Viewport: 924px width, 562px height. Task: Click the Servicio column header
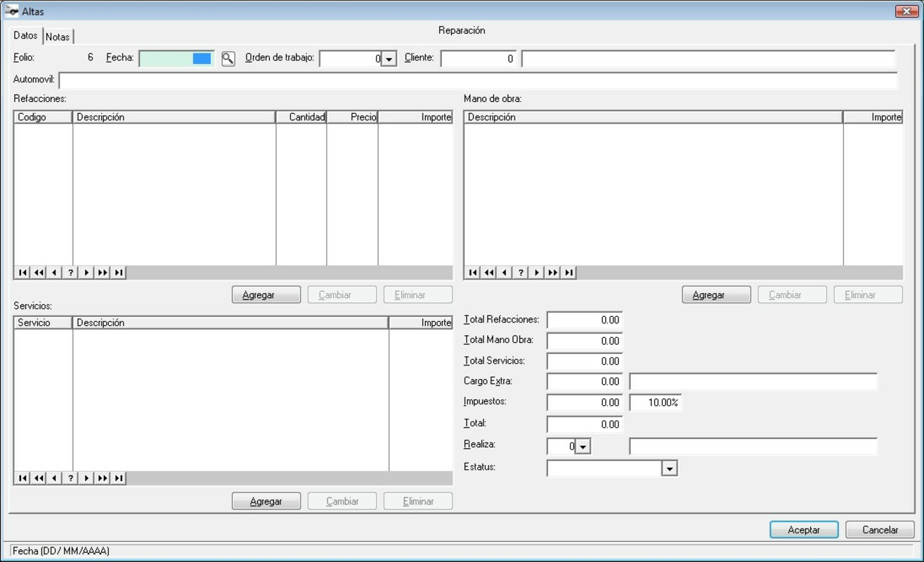click(x=43, y=323)
